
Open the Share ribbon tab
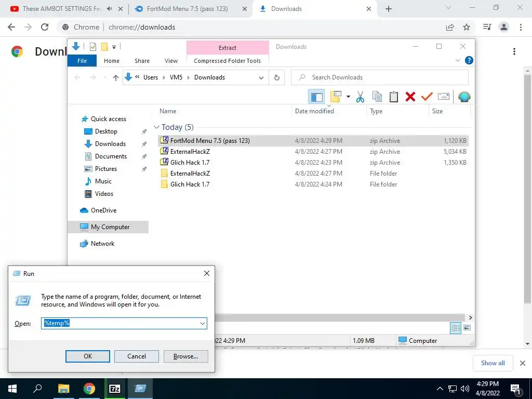click(142, 61)
